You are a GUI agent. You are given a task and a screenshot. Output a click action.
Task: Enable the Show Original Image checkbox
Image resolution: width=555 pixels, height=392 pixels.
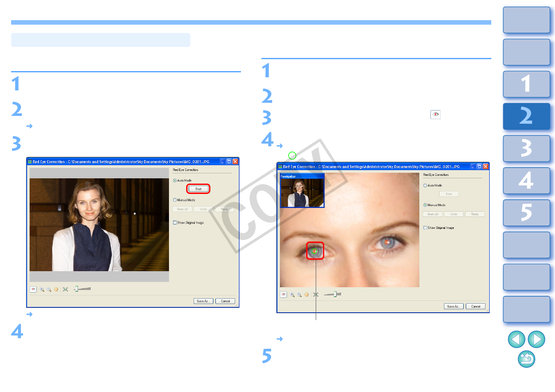click(174, 222)
